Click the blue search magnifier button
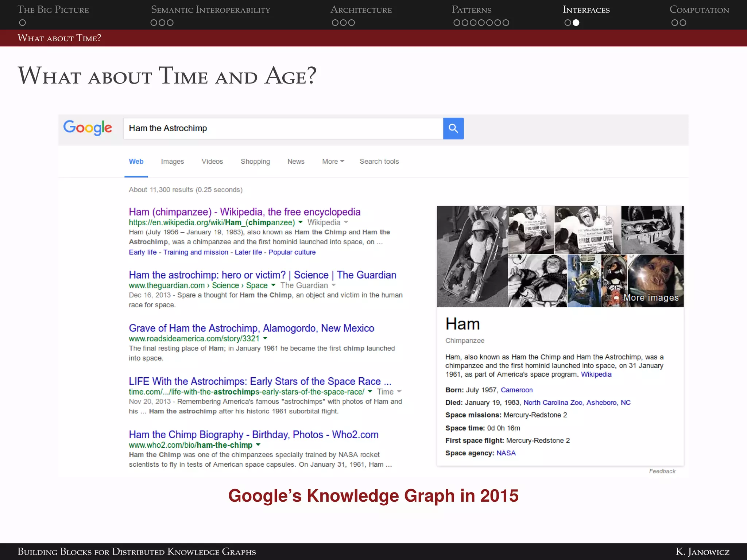Viewport: 747px width, 560px height. pos(453,128)
